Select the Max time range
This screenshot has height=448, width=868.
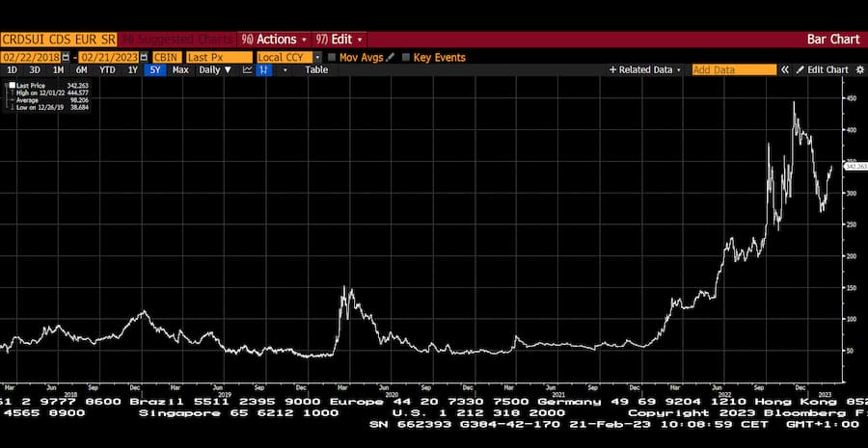coord(180,70)
